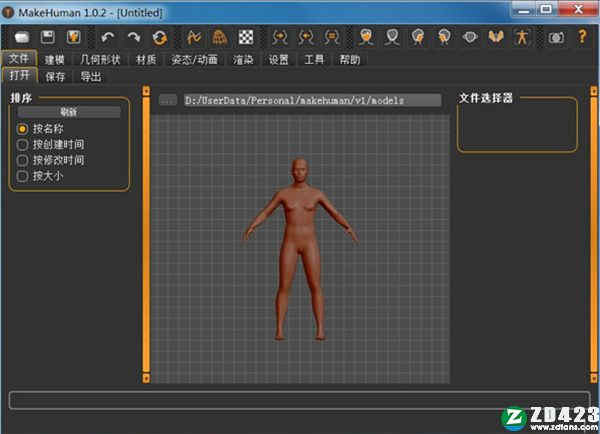This screenshot has width=600, height=434.
Task: Click the export icon in toolbar
Action: click(x=73, y=37)
